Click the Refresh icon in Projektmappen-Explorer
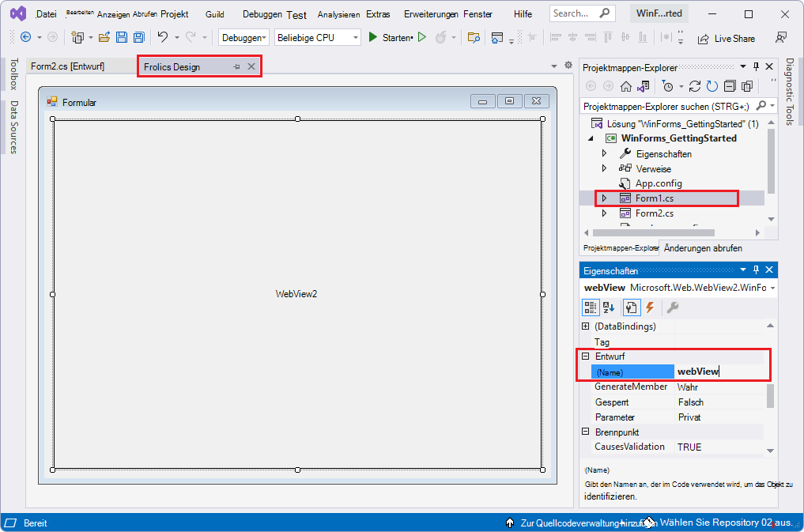804x532 pixels. click(713, 87)
